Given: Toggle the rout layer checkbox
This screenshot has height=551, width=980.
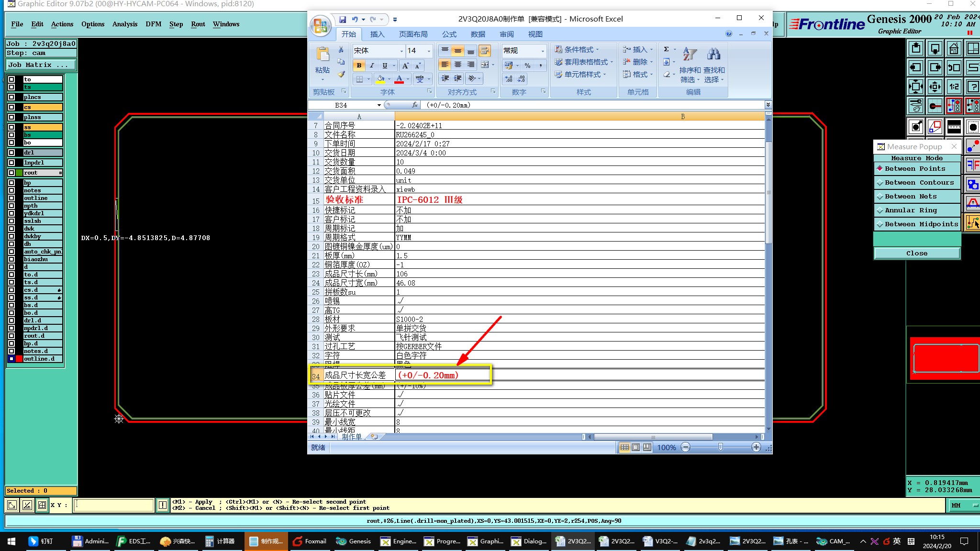Looking at the screenshot, I should [11, 173].
